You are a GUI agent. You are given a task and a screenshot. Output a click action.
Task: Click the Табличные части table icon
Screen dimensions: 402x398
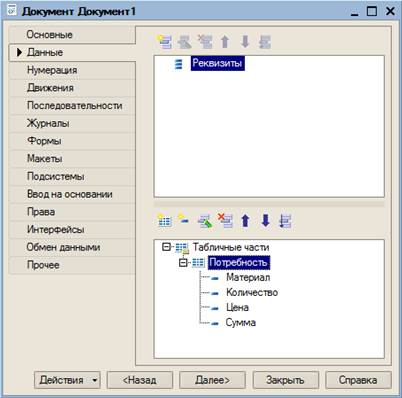point(182,248)
